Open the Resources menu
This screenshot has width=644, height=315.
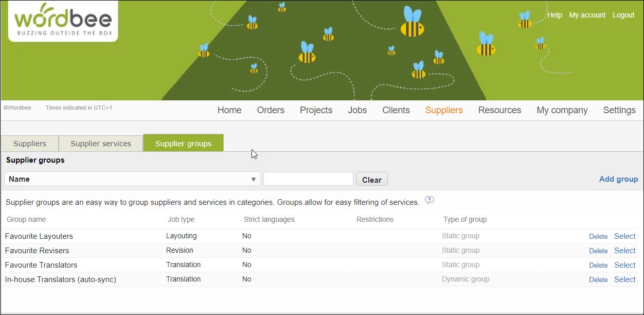(499, 110)
